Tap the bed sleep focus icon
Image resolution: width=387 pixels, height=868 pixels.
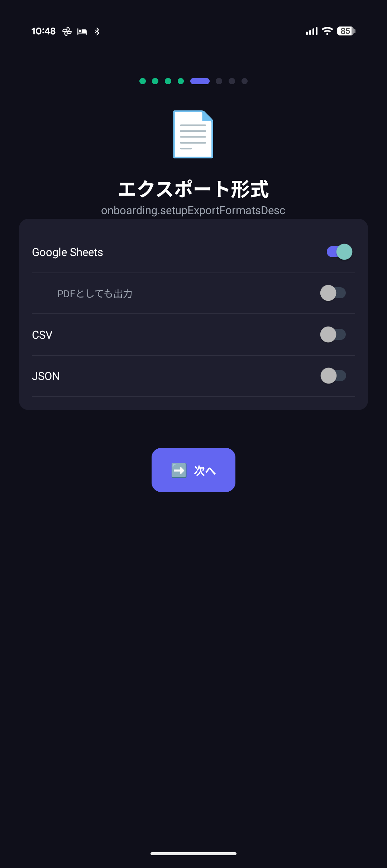pyautogui.click(x=82, y=32)
